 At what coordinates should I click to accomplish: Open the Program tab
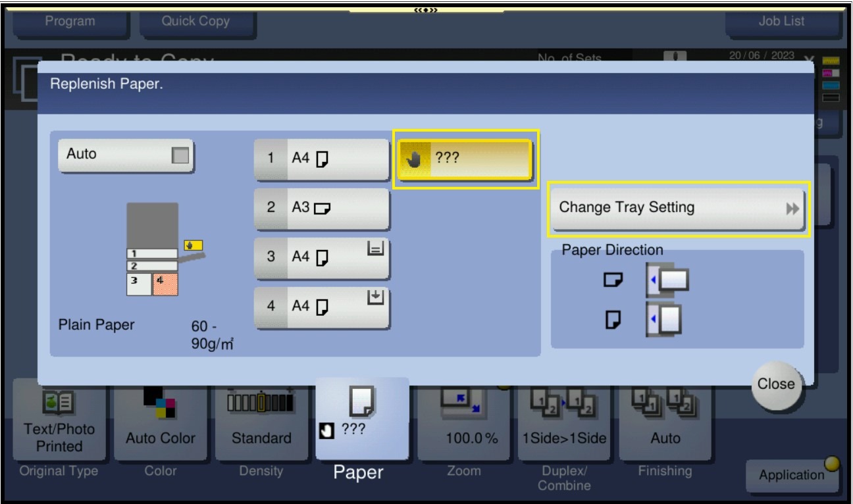pyautogui.click(x=70, y=21)
